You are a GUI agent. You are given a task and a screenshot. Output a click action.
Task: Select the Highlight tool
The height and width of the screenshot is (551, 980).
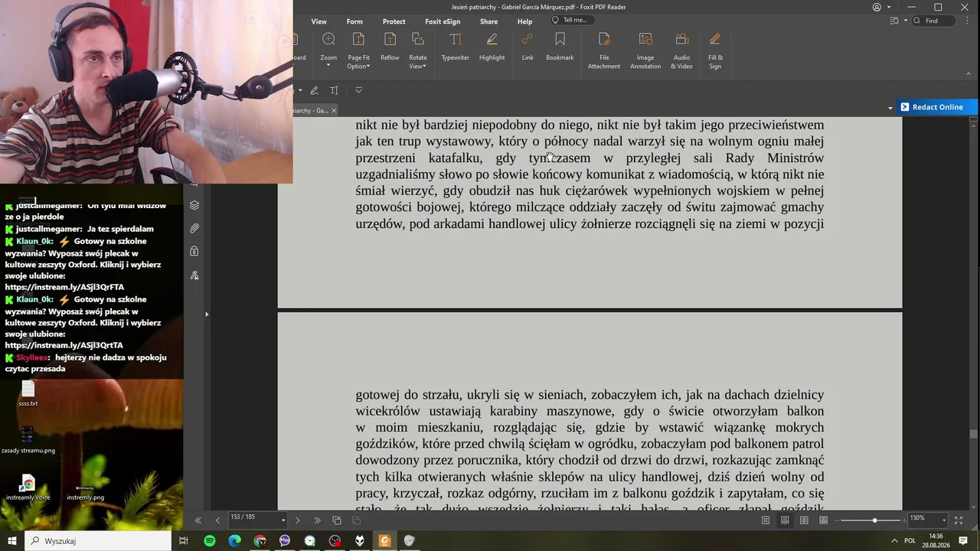pos(492,47)
